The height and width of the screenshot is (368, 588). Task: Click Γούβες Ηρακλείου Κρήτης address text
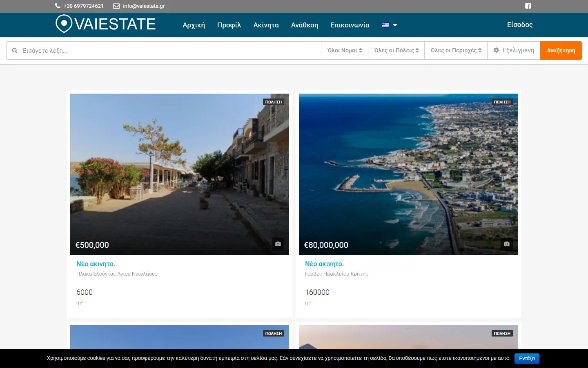coord(337,274)
